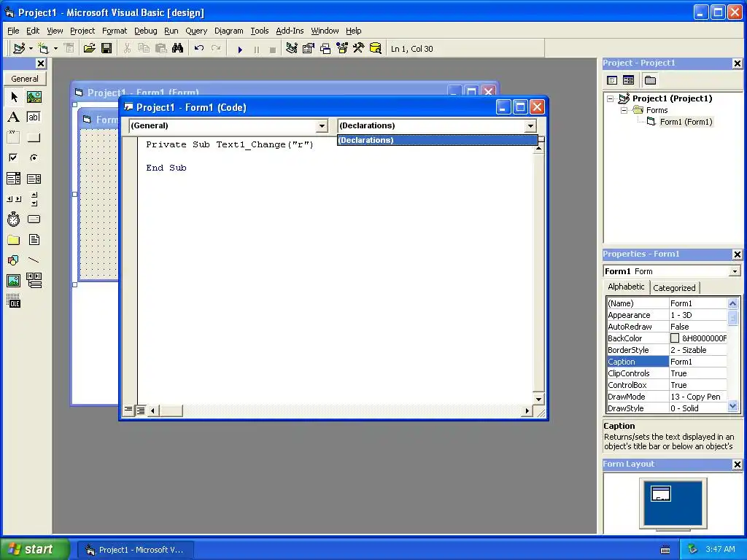The image size is (747, 560).
Task: Select the Line control tool
Action: pos(34,260)
